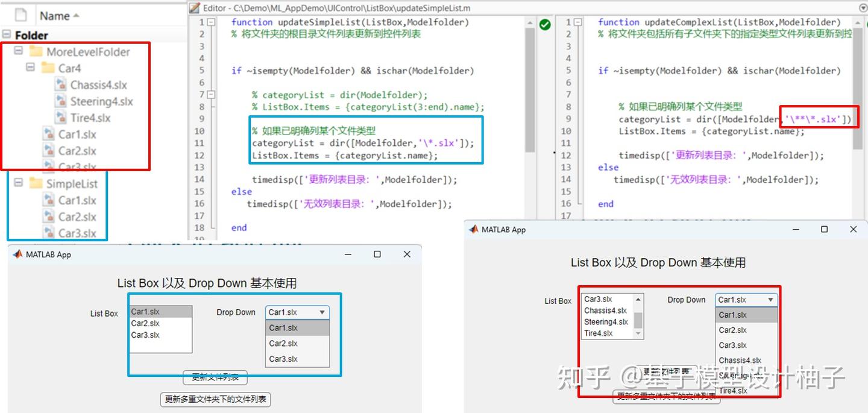Open Drop Down beside the three-item List Box
The height and width of the screenshot is (413, 868).
click(x=298, y=312)
